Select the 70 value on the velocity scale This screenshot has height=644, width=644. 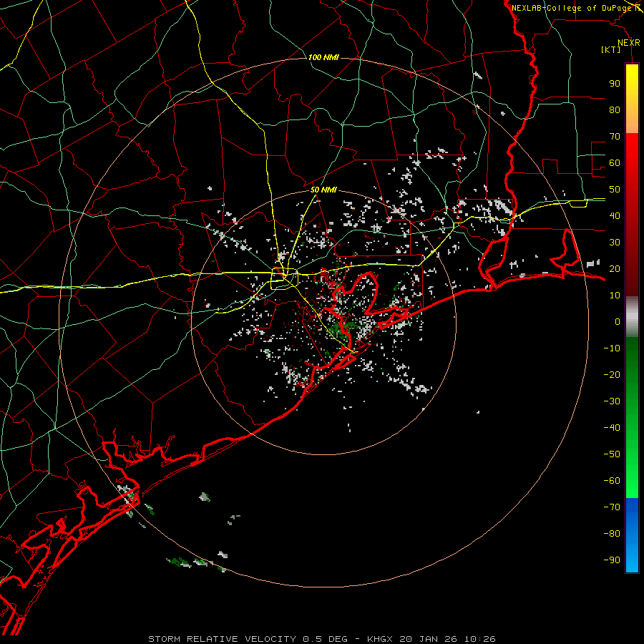pyautogui.click(x=615, y=137)
